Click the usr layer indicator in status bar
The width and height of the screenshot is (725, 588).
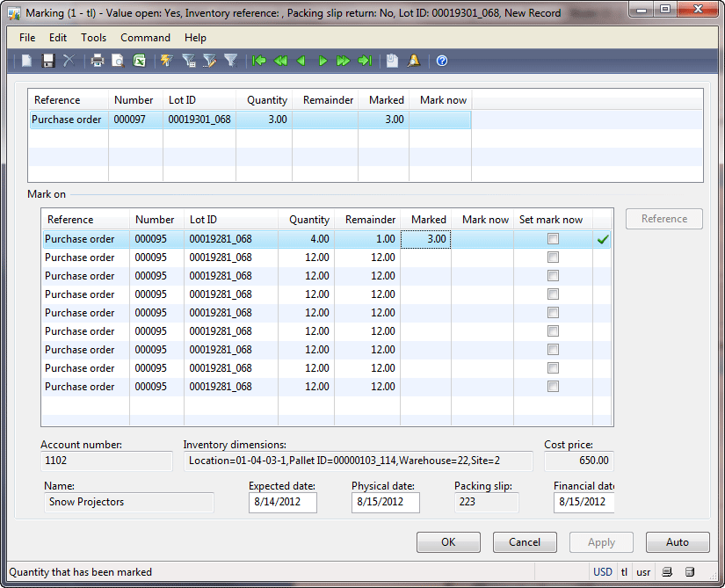(643, 572)
